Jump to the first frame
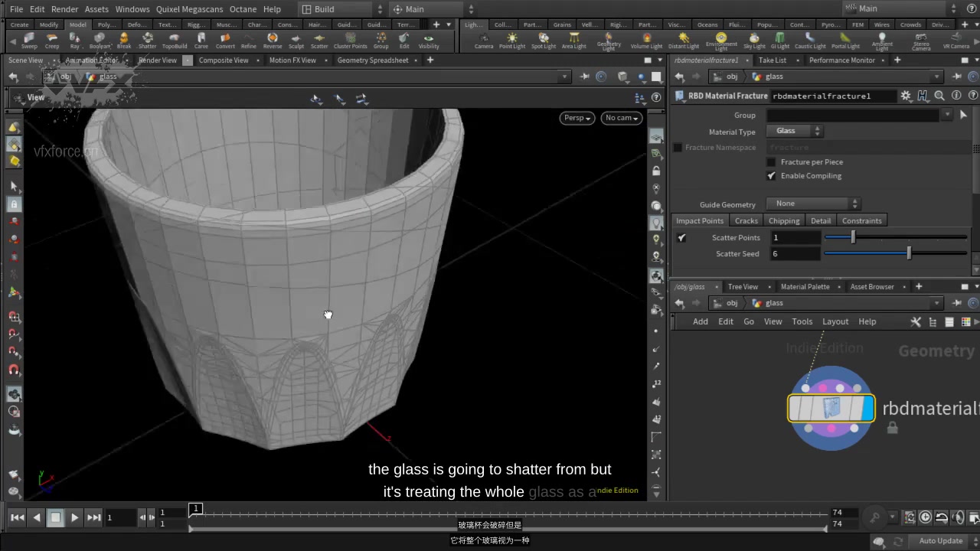Image resolution: width=980 pixels, height=551 pixels. point(17,517)
